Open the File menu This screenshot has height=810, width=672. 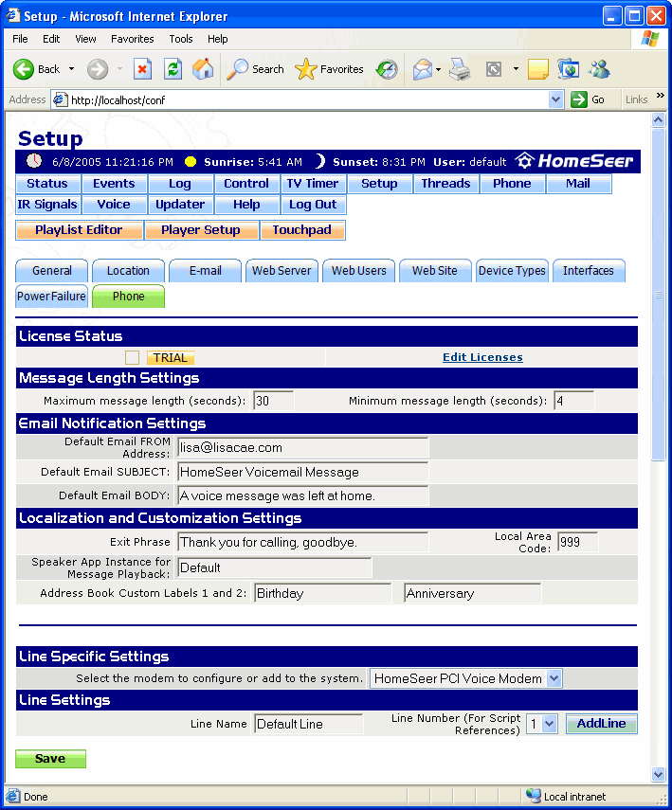pos(20,39)
